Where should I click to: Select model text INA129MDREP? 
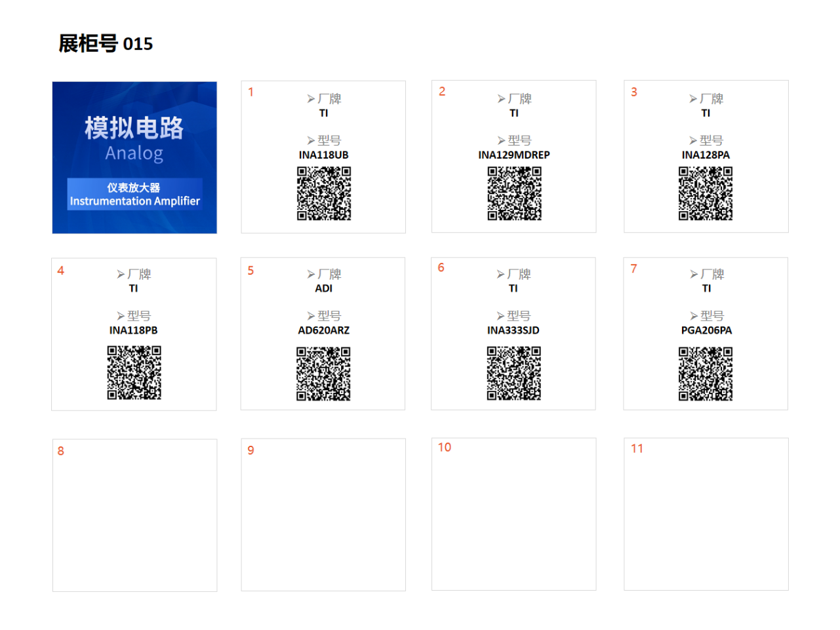(514, 155)
